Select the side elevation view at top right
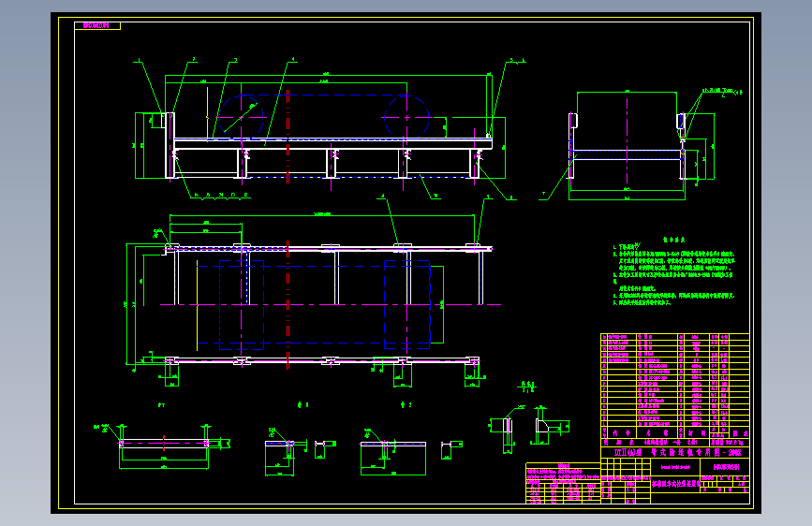This screenshot has width=812, height=526. point(641,145)
